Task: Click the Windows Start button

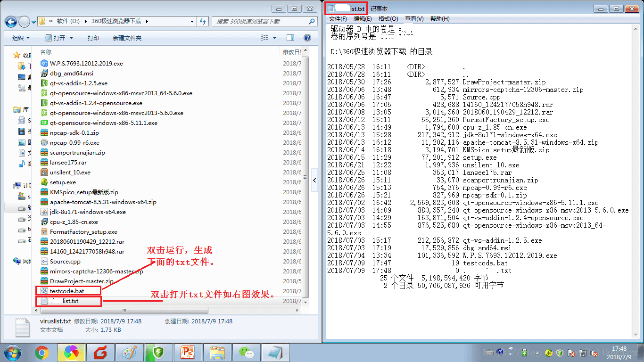Action: pyautogui.click(x=12, y=353)
